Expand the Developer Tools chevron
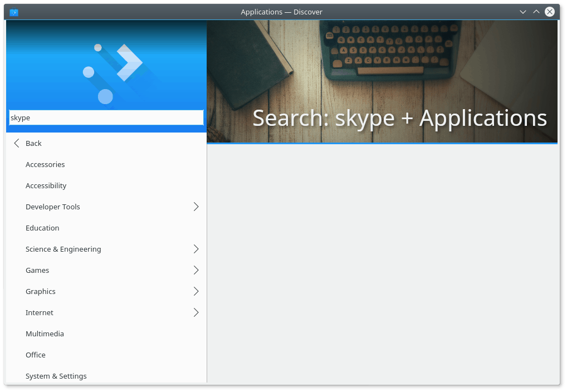567x392 pixels. click(x=196, y=207)
